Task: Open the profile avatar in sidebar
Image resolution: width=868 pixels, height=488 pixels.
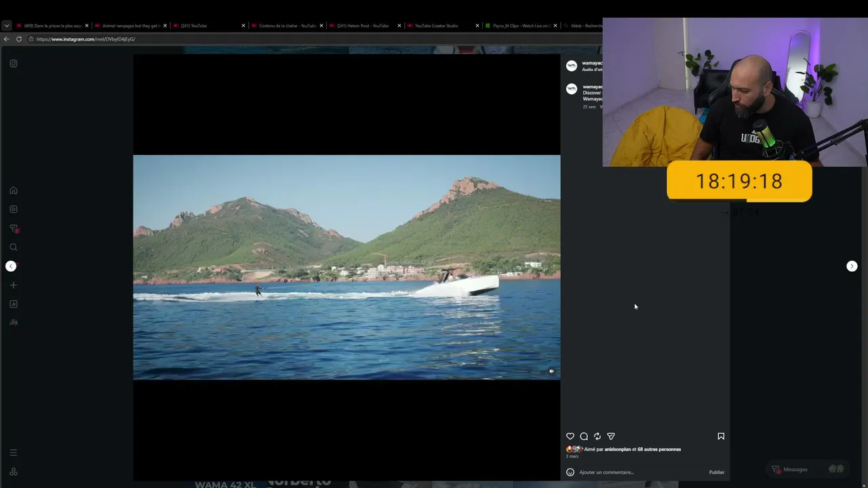Action: [13, 323]
